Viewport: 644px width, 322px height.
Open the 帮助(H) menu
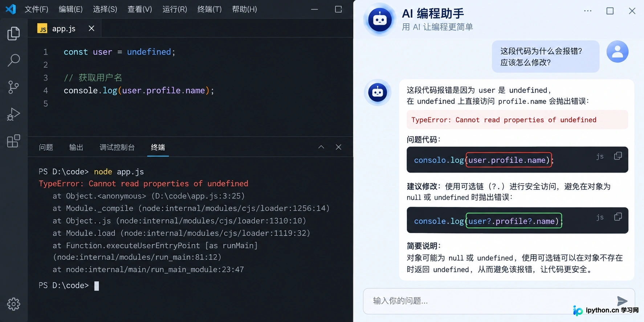(x=244, y=9)
